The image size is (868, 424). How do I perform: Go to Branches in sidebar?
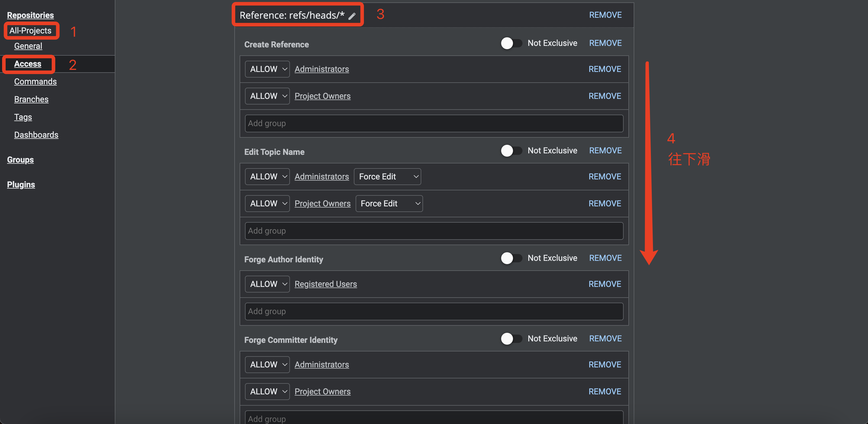[x=31, y=99]
